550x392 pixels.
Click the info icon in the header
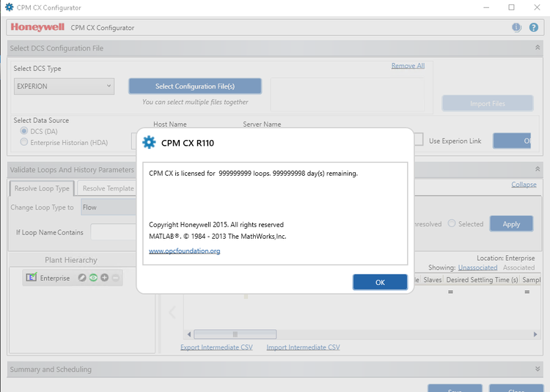pos(516,27)
